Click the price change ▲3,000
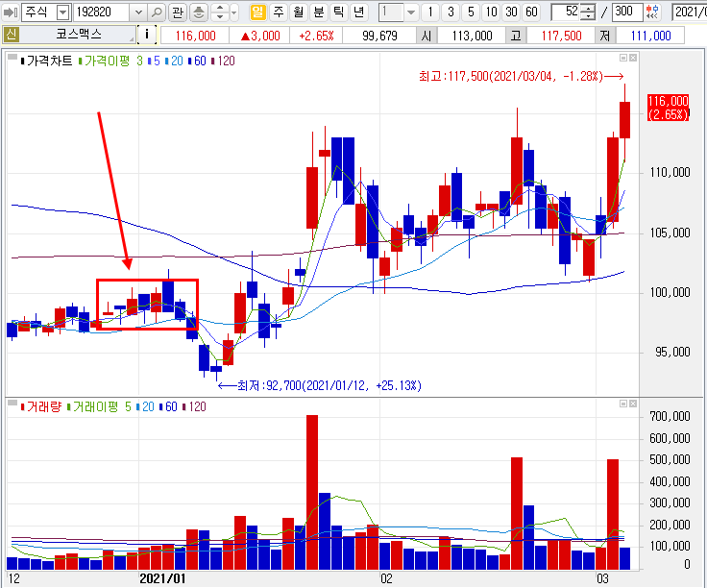Viewport: 707px width, 588px height. 260,36
